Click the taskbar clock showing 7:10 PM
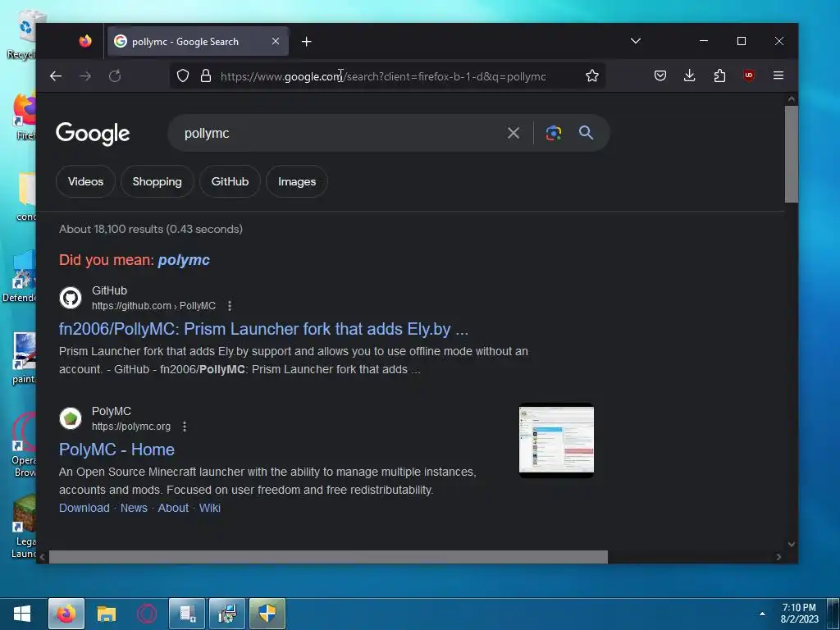 (x=799, y=614)
